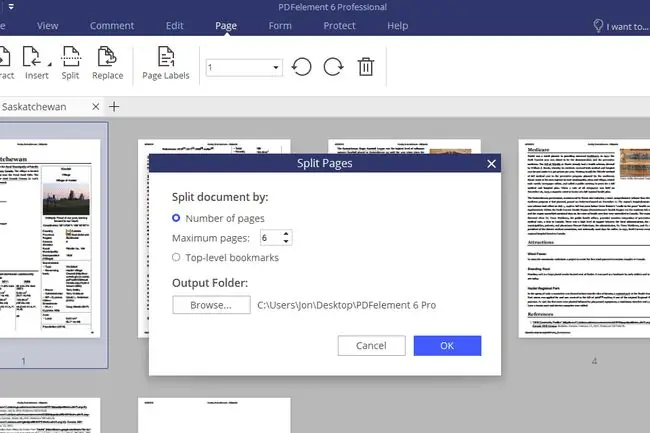Switch to the Comment tab
Viewport: 650px width, 433px height.
click(x=112, y=26)
